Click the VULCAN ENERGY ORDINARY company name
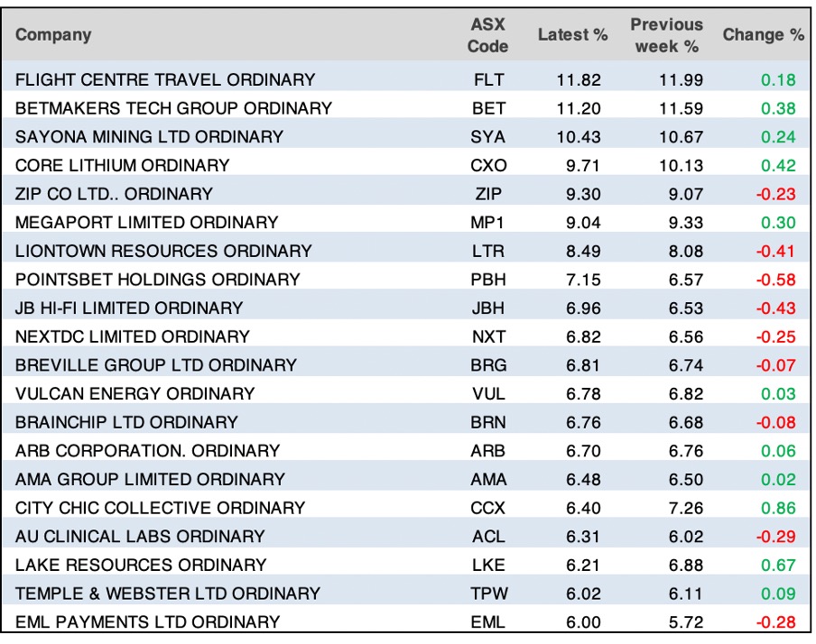The height and width of the screenshot is (644, 816). (134, 393)
